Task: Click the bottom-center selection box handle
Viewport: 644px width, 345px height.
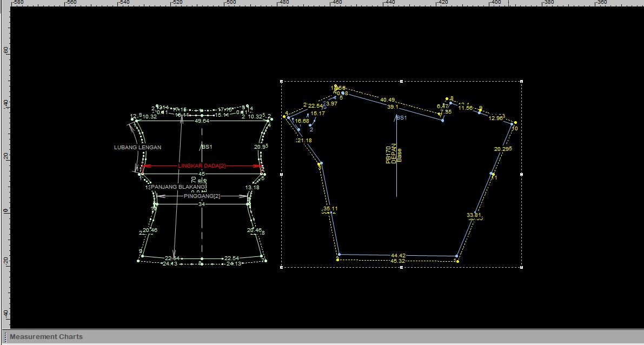Action: [401, 267]
